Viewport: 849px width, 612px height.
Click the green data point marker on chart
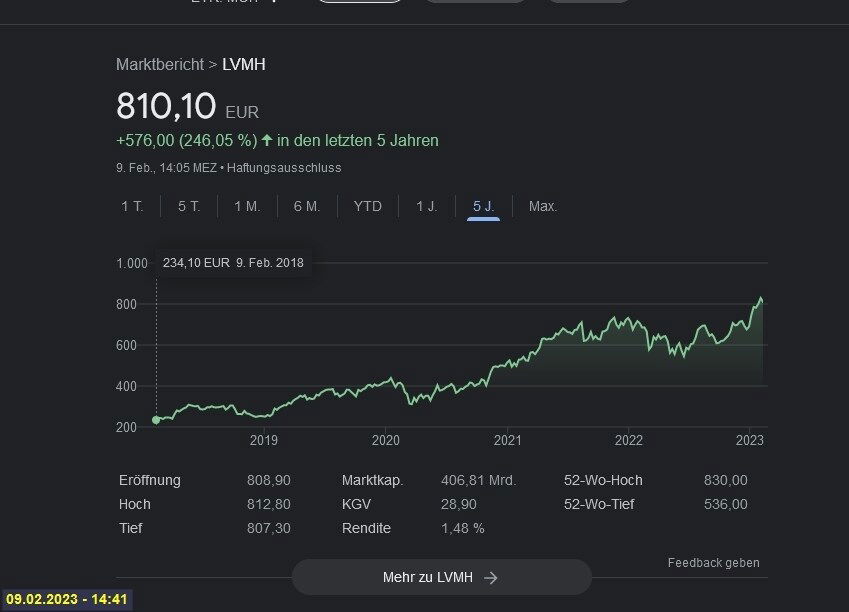(156, 420)
